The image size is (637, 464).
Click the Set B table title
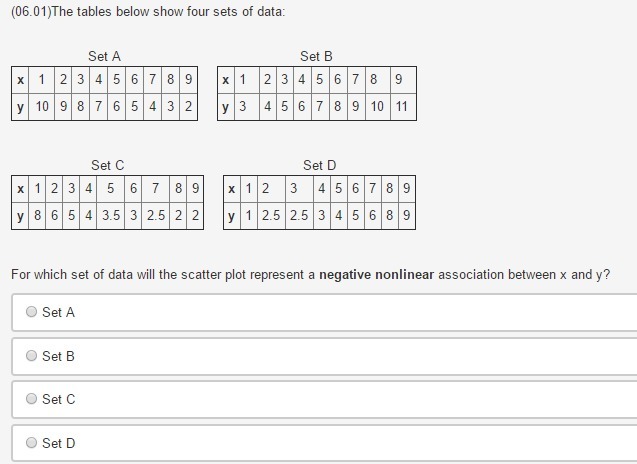[316, 56]
